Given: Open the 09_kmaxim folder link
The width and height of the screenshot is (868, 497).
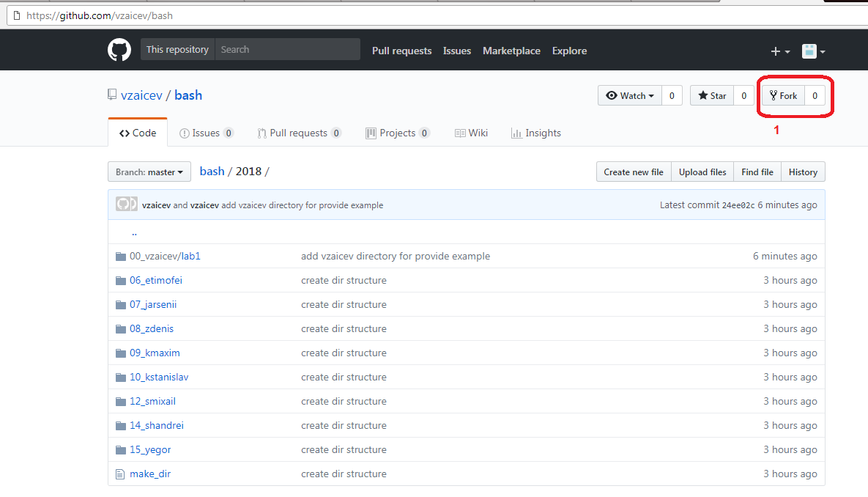Looking at the screenshot, I should (x=155, y=353).
